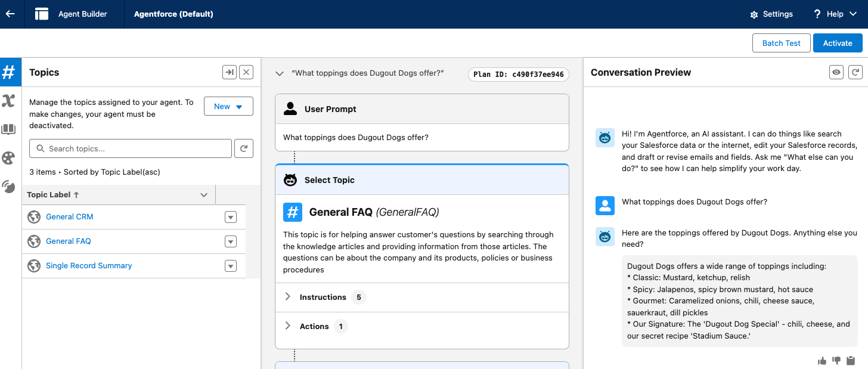Viewport: 868px width, 369px height.
Task: Open the Topics hashtag sidebar icon
Action: (x=9, y=72)
